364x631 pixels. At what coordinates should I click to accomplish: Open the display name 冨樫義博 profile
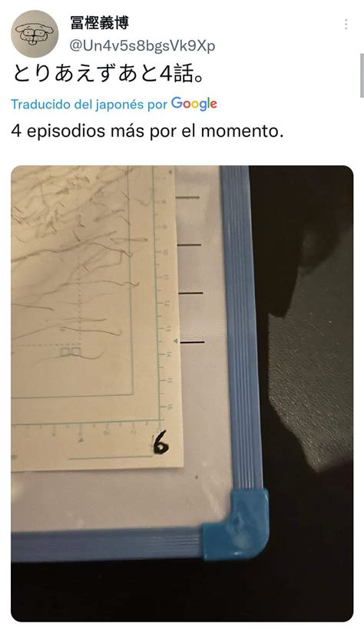pos(99,22)
